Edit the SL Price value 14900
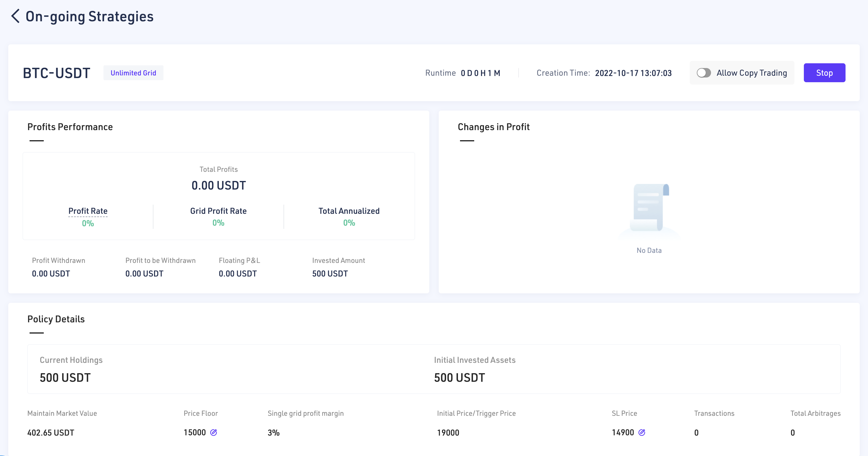The image size is (868, 456). point(642,432)
